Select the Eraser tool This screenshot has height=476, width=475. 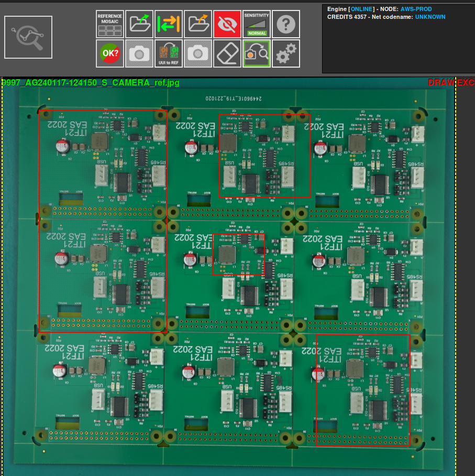[227, 53]
